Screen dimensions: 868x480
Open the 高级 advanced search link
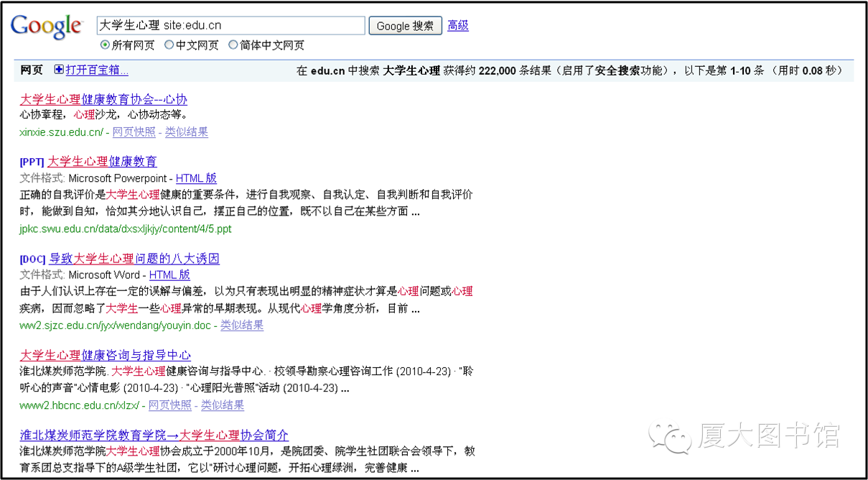[x=458, y=25]
